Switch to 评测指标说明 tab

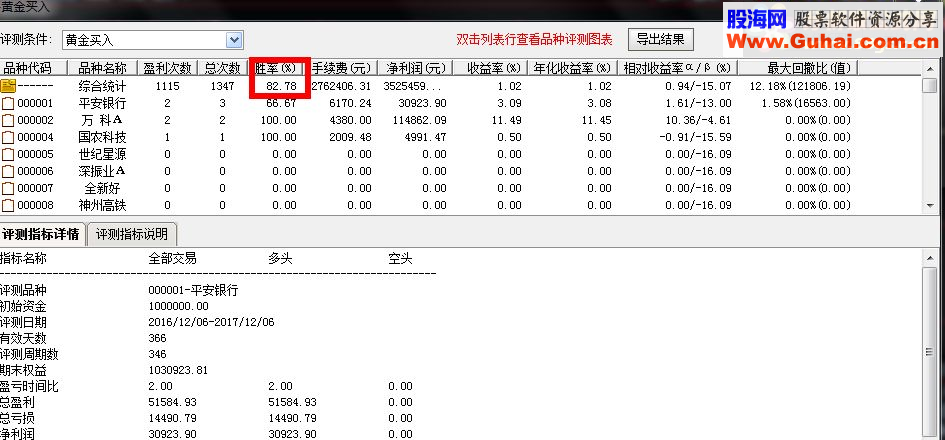132,234
